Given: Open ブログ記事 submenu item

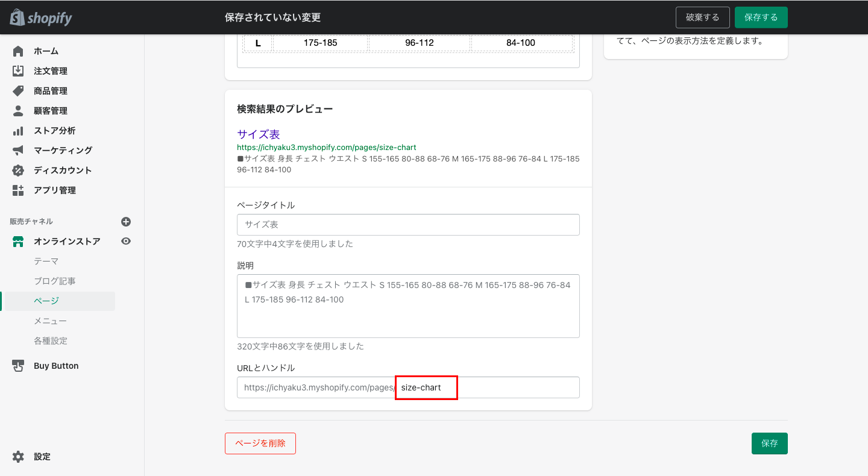Looking at the screenshot, I should pos(55,281).
